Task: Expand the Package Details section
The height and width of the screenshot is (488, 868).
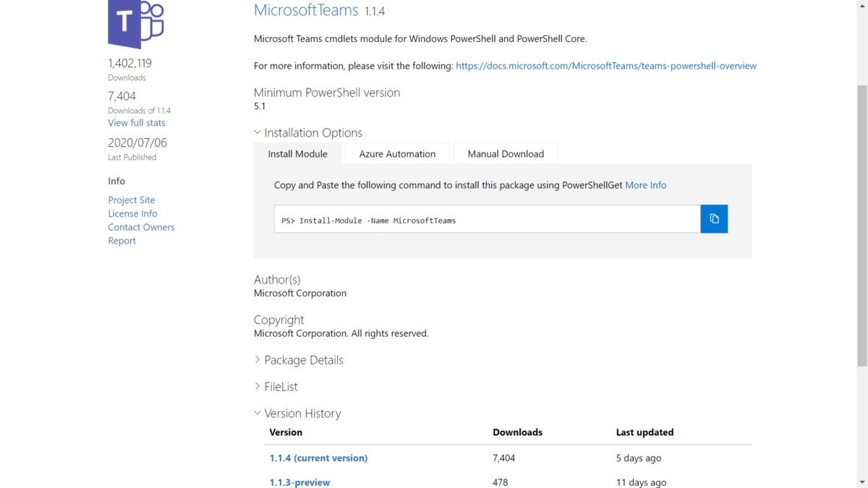Action: tap(258, 360)
